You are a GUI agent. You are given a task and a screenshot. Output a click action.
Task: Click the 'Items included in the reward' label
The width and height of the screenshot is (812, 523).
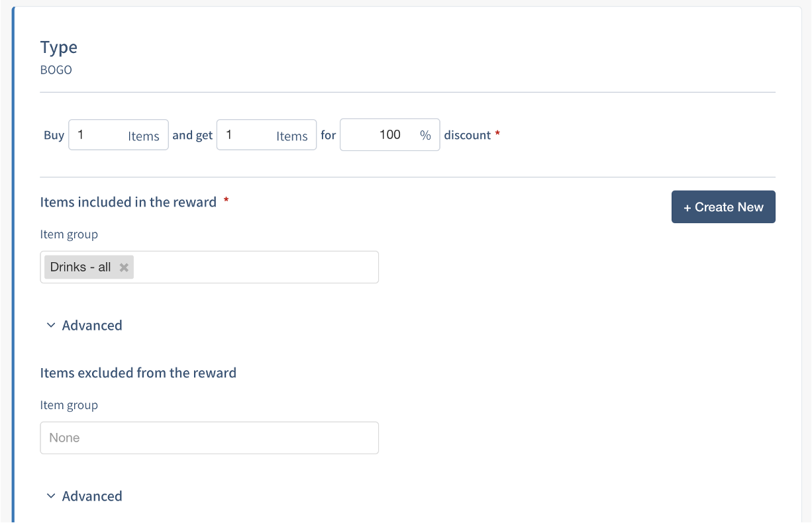click(128, 203)
